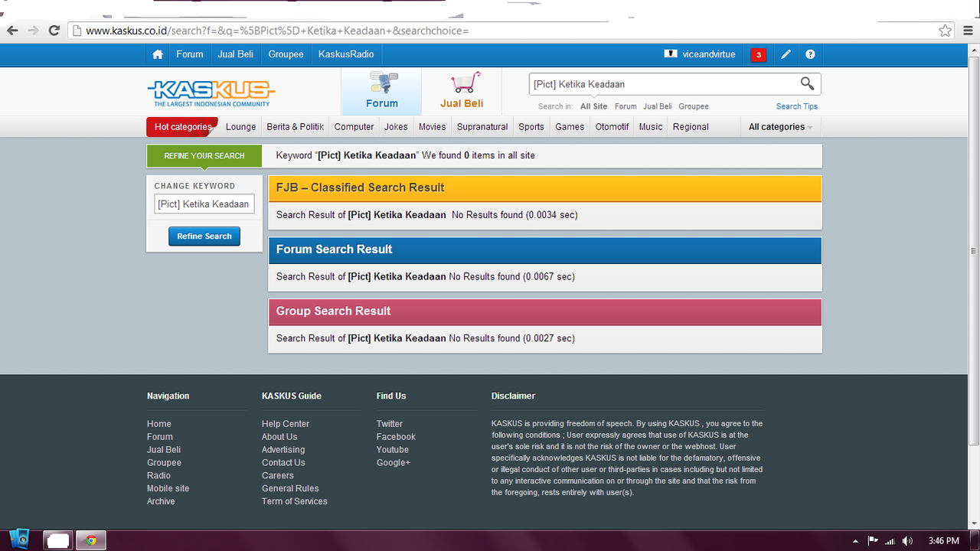This screenshot has height=551, width=980.
Task: Open Forum in the top blue bar
Action: (190, 54)
